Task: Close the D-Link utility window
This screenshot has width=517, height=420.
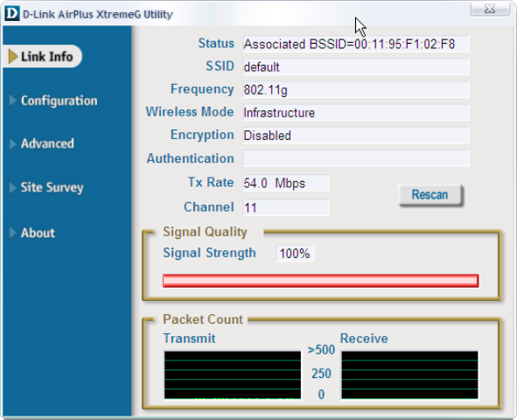Action: (x=490, y=9)
